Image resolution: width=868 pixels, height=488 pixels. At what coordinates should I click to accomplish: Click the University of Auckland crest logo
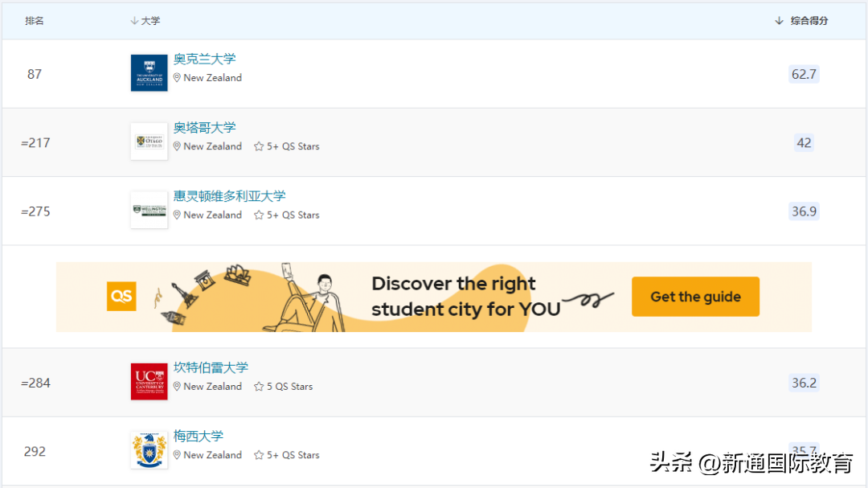point(149,72)
